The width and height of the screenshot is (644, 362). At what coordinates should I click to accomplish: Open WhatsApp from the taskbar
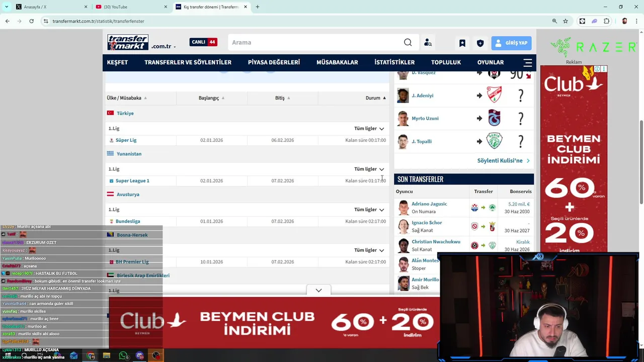click(123, 356)
